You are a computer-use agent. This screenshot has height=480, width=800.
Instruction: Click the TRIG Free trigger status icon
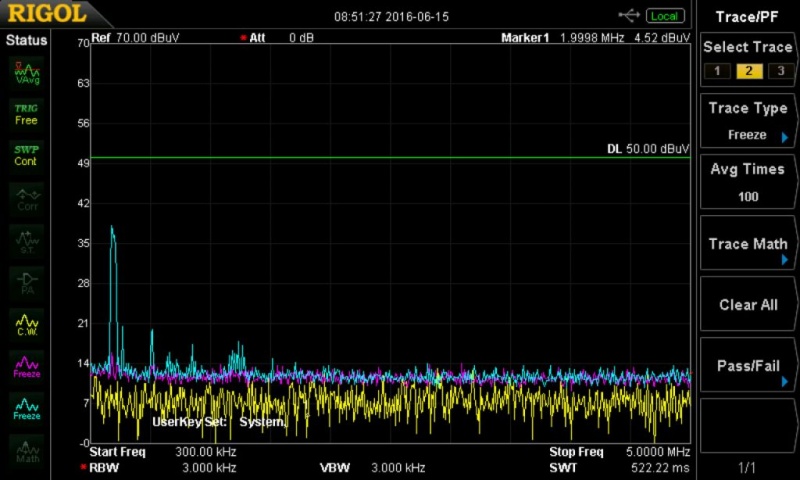pyautogui.click(x=27, y=113)
